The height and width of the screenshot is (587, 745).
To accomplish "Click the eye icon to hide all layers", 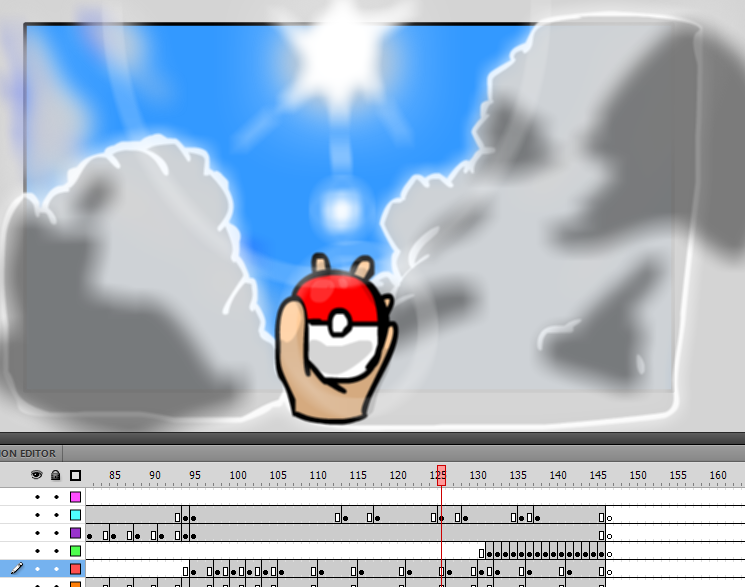I will tap(37, 475).
